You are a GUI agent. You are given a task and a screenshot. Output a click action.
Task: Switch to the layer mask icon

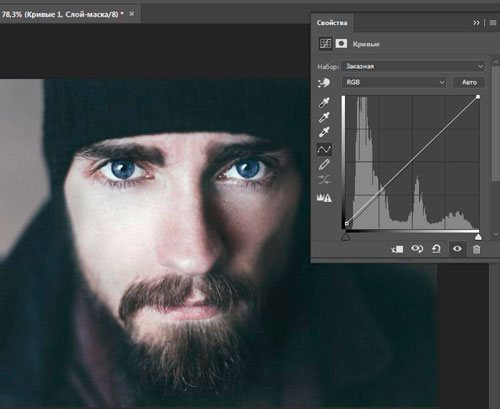(x=341, y=44)
